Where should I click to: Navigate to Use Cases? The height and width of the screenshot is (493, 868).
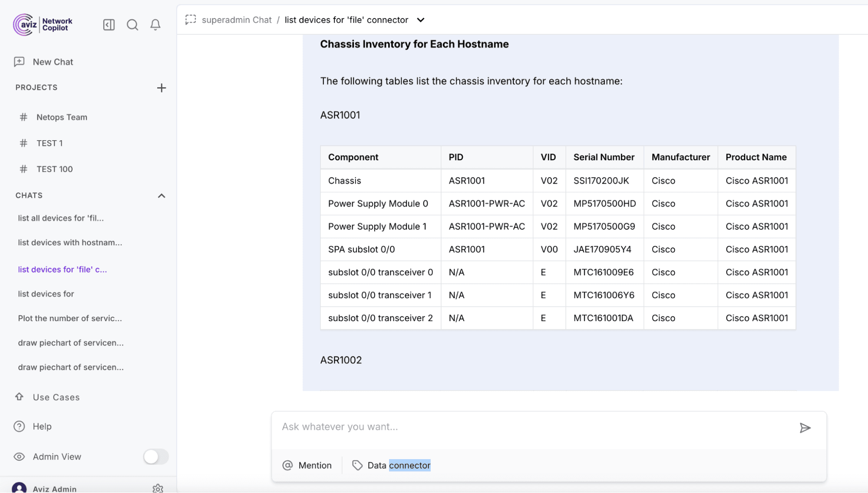(x=56, y=397)
